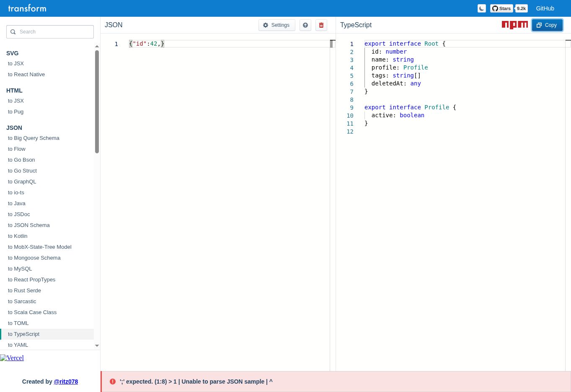Click the upload file arrow icon
Screen dimensions: 571x392
(305, 25)
